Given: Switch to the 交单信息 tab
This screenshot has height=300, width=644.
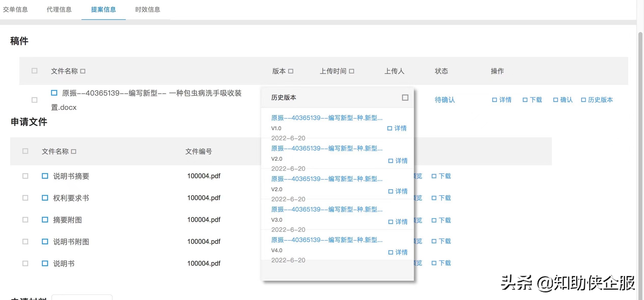Looking at the screenshot, I should point(16,9).
